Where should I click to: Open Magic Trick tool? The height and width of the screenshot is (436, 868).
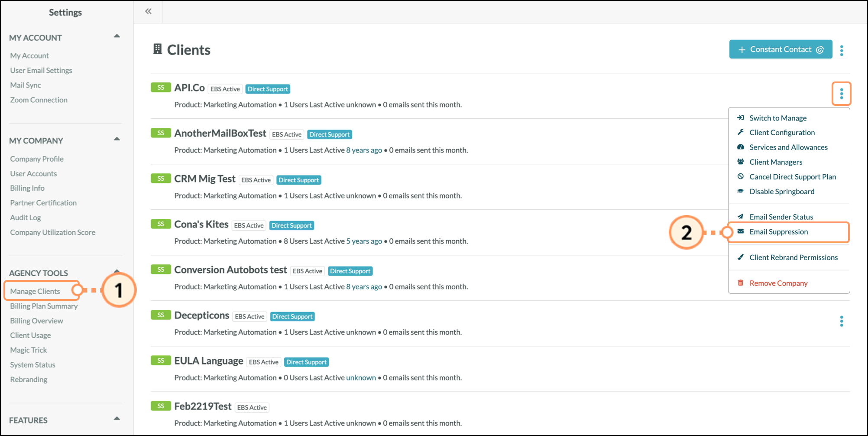[29, 350]
